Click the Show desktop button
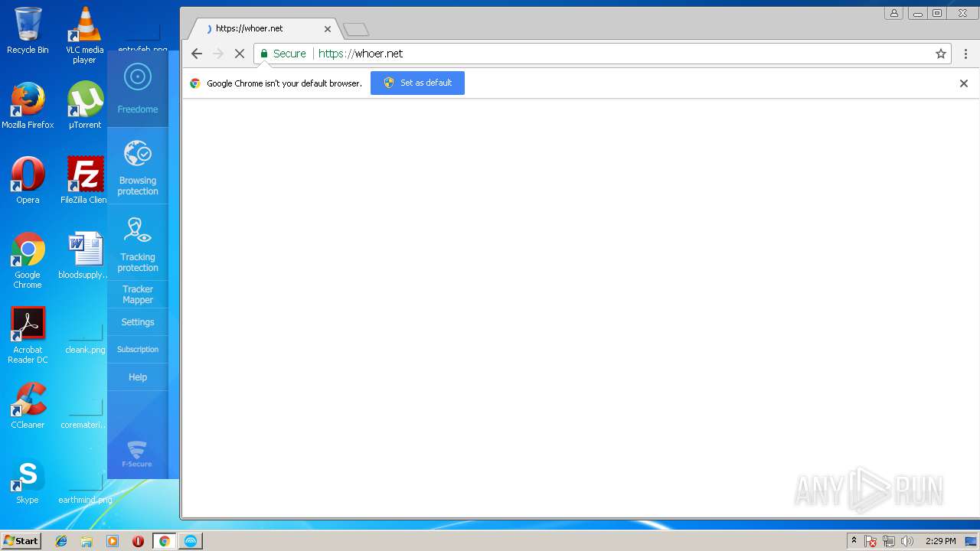This screenshot has height=551, width=980. click(x=972, y=541)
